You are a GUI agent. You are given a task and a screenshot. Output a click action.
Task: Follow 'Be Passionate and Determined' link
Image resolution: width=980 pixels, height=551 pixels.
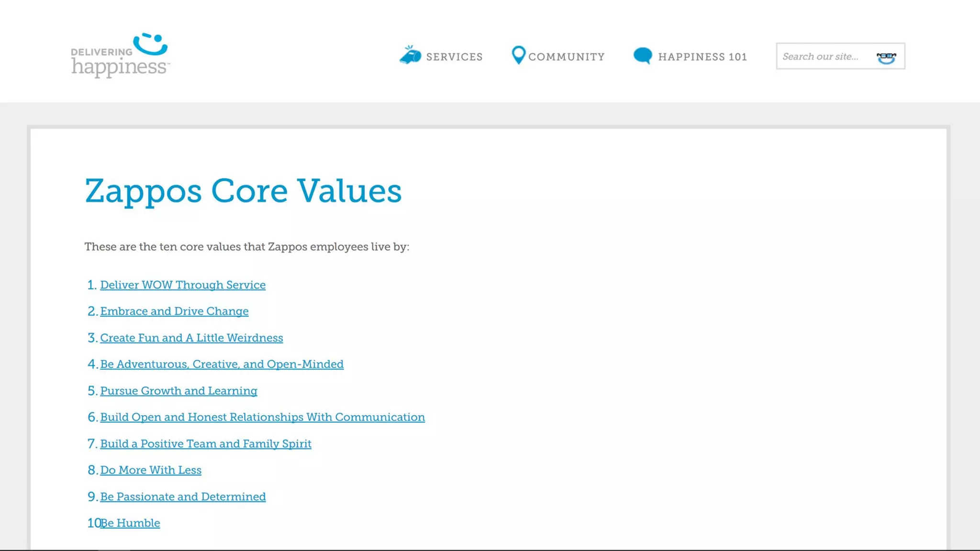[183, 497]
